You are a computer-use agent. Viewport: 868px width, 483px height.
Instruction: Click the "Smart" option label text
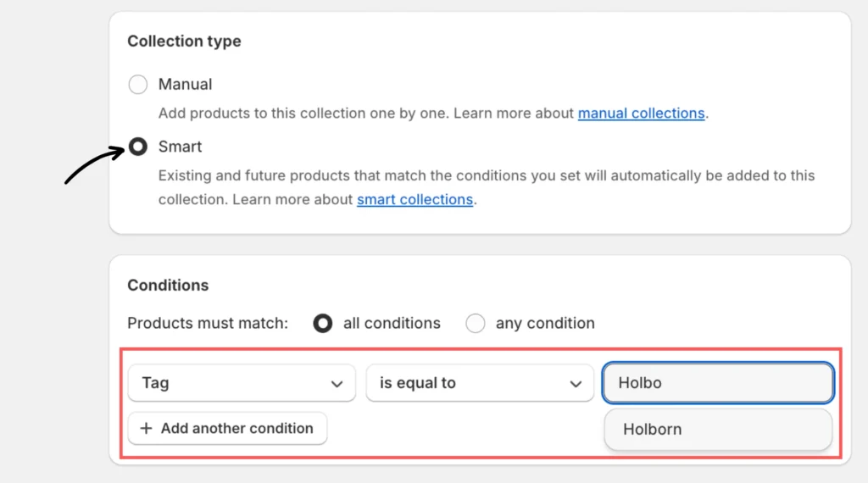[180, 147]
